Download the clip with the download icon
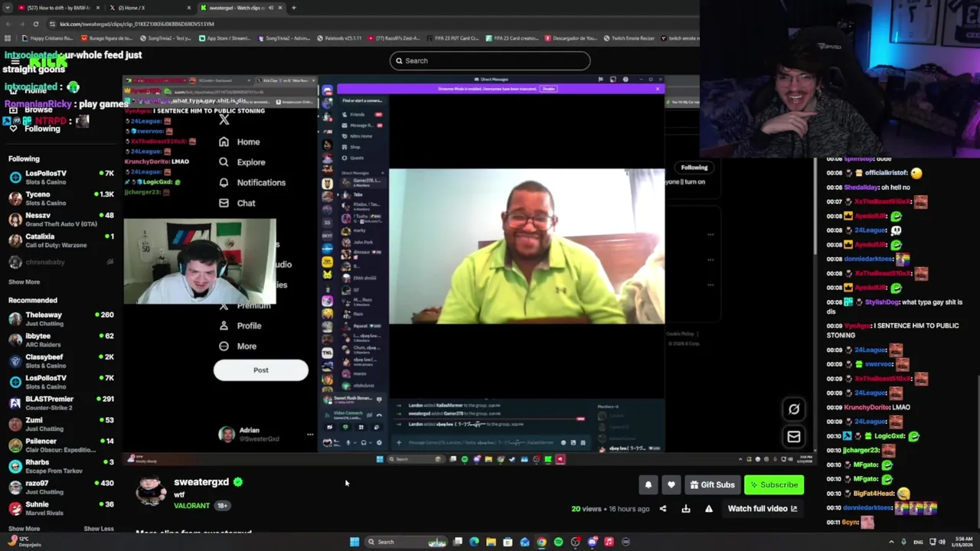The width and height of the screenshot is (980, 551). (686, 509)
